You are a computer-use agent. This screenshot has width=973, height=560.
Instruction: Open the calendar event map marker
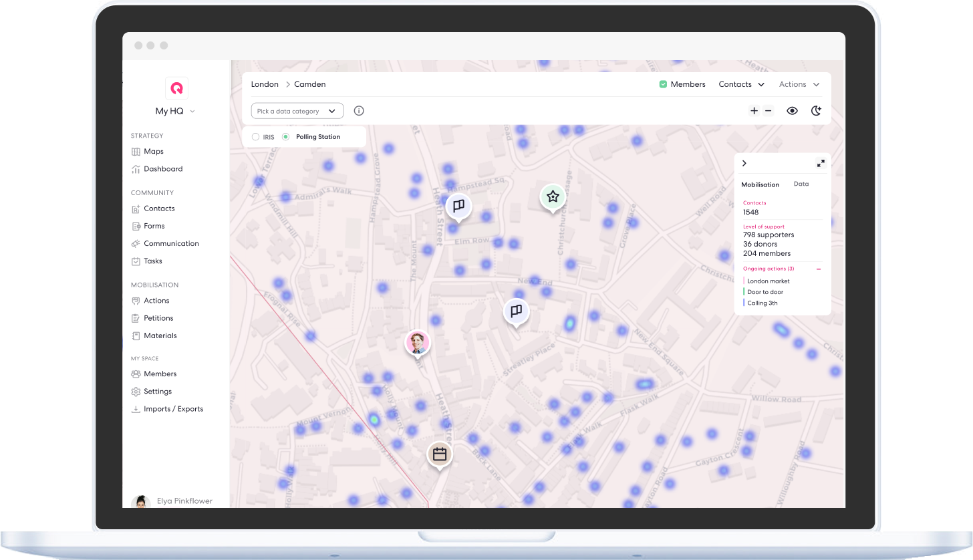[440, 454]
